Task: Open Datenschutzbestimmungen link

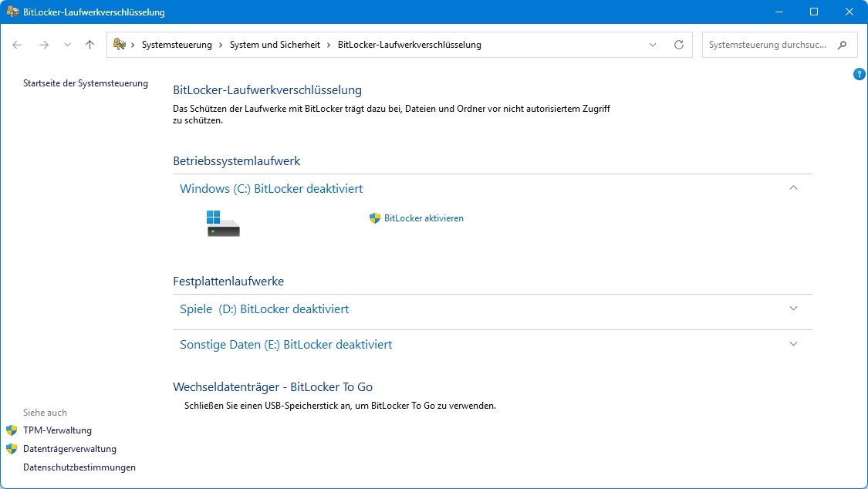Action: coord(79,467)
